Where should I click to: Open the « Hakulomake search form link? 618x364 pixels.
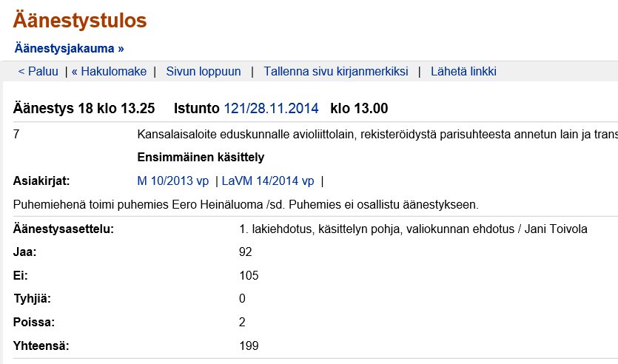pyautogui.click(x=110, y=72)
